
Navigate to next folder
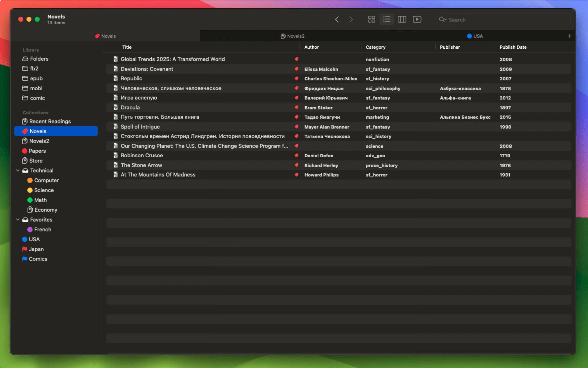[x=350, y=19]
